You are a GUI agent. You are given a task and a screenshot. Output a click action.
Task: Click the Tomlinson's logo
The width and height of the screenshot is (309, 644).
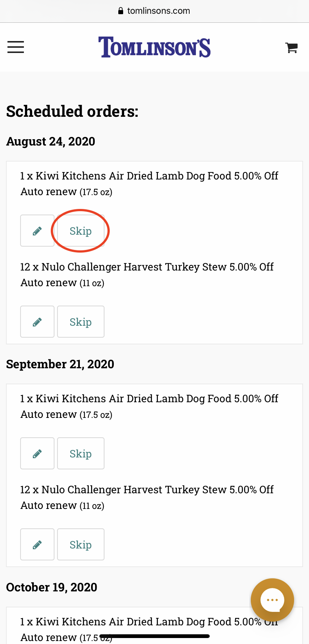click(154, 47)
